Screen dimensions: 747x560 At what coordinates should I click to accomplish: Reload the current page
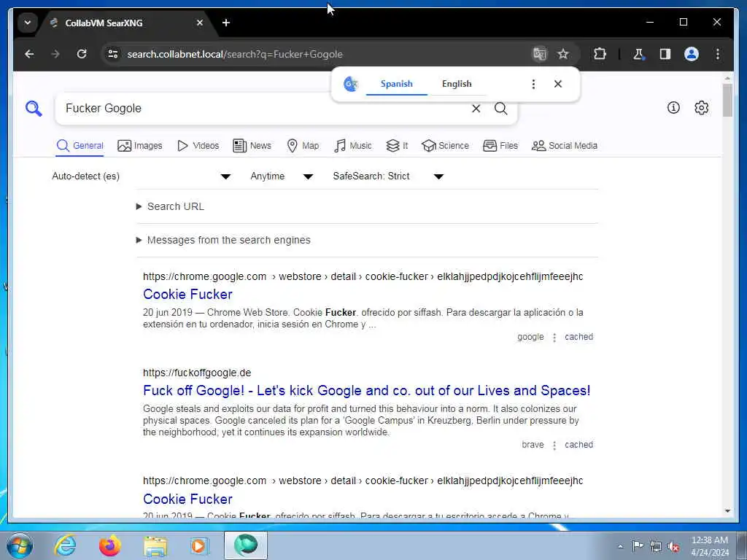(x=82, y=54)
